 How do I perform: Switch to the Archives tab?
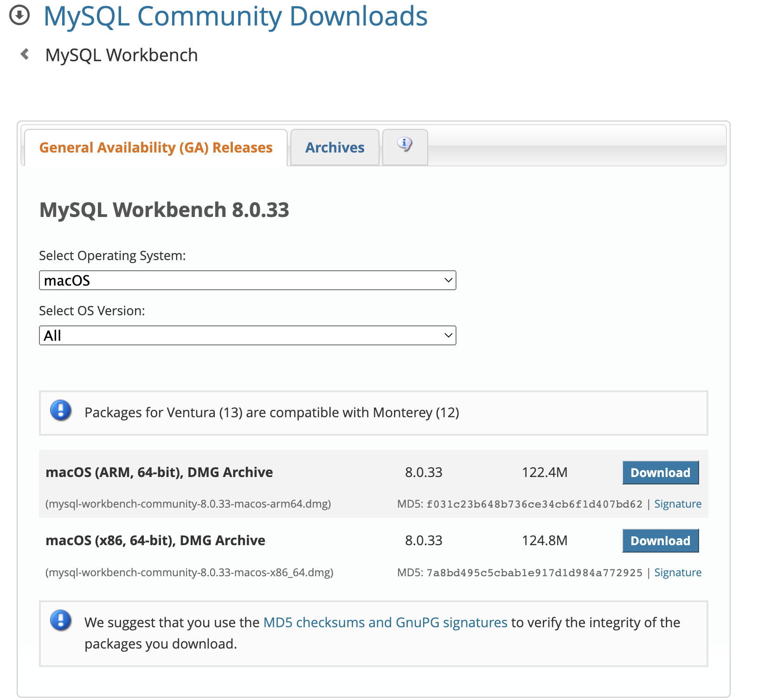tap(335, 147)
